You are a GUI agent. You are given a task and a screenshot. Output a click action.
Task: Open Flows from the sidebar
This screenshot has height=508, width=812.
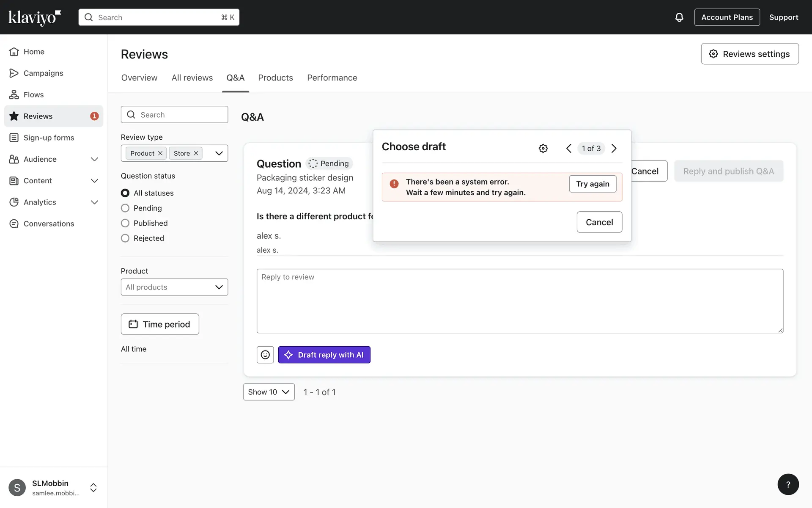click(x=33, y=95)
